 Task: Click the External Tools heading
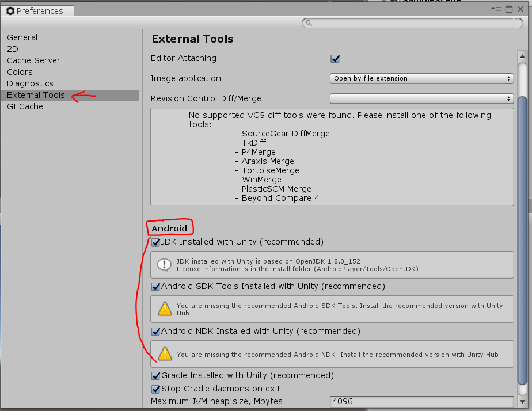[x=192, y=39]
